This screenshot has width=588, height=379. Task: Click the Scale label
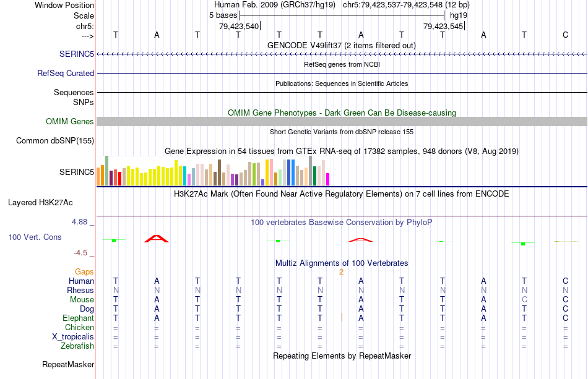84,15
